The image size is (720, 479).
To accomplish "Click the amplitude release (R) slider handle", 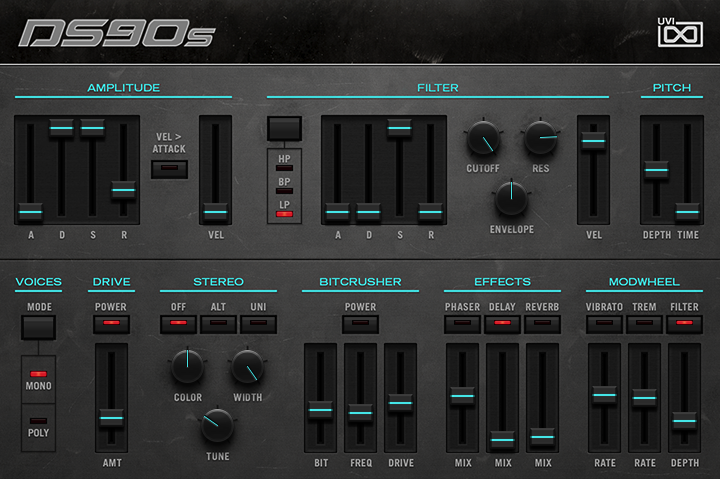I will coord(124,190).
